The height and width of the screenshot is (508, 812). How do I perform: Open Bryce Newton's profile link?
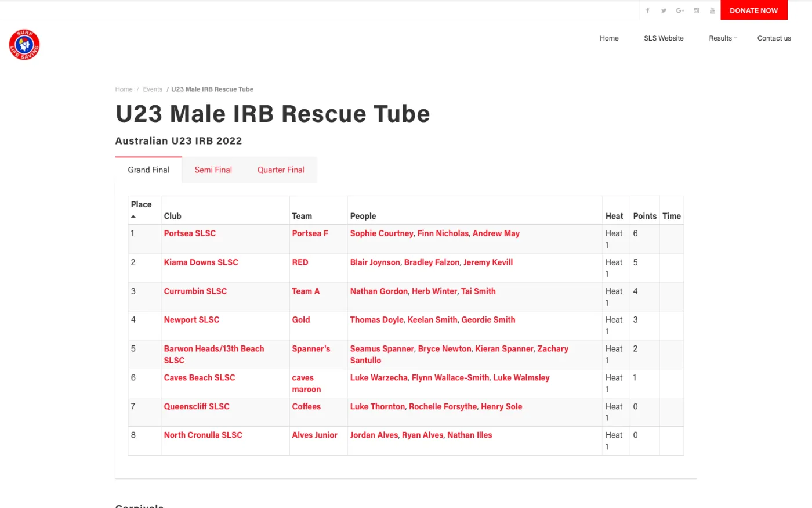444,349
